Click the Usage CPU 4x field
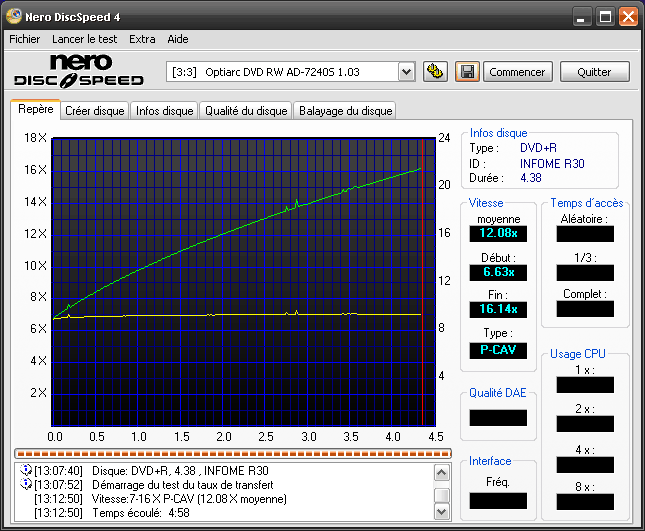645x531 pixels. 585,465
